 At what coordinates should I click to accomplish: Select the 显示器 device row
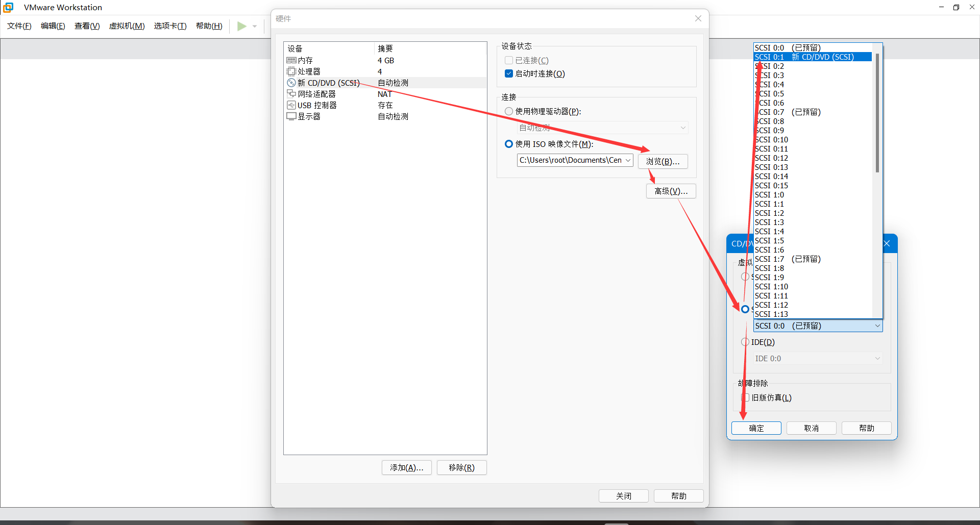pos(385,116)
